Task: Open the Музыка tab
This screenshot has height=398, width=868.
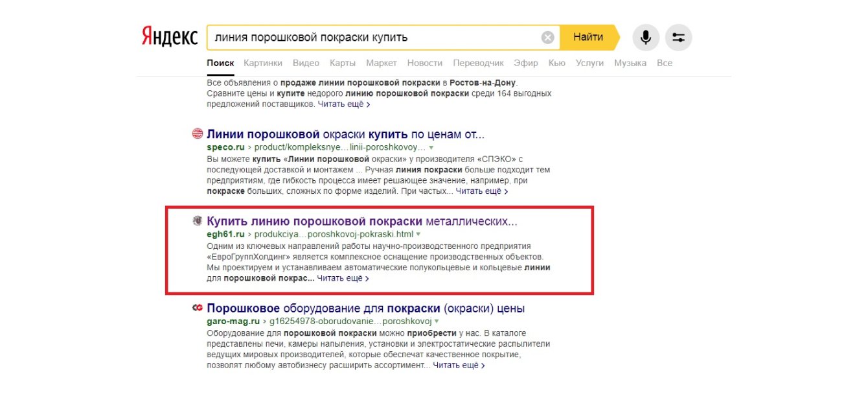Action: [x=630, y=63]
